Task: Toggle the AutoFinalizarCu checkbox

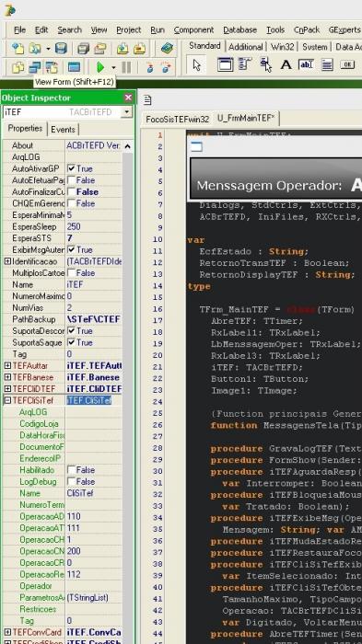Action: (71, 191)
